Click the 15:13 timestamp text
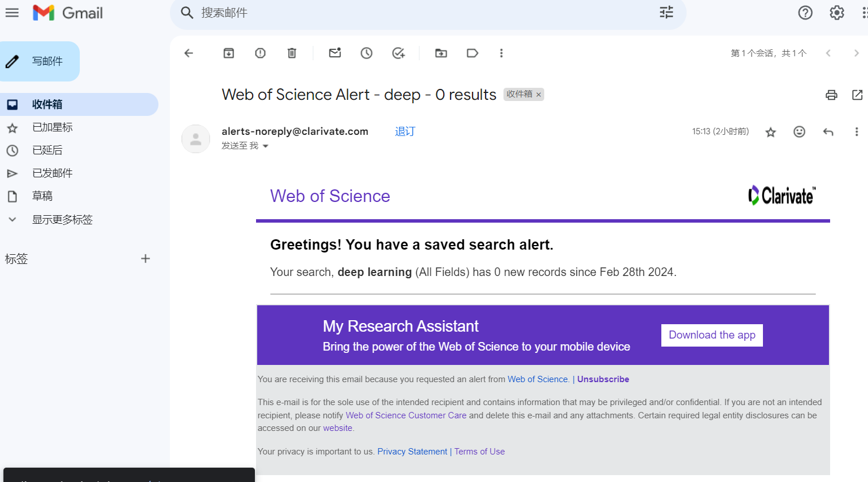 [720, 131]
